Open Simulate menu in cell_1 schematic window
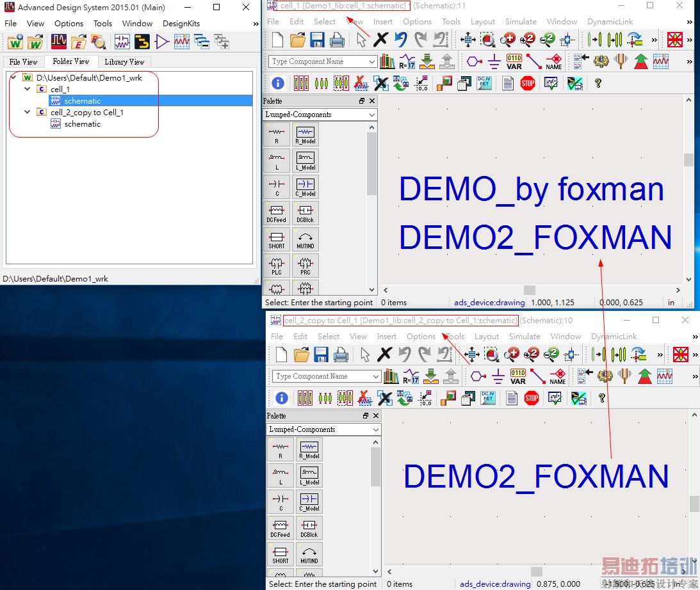700x590 pixels. coord(521,21)
